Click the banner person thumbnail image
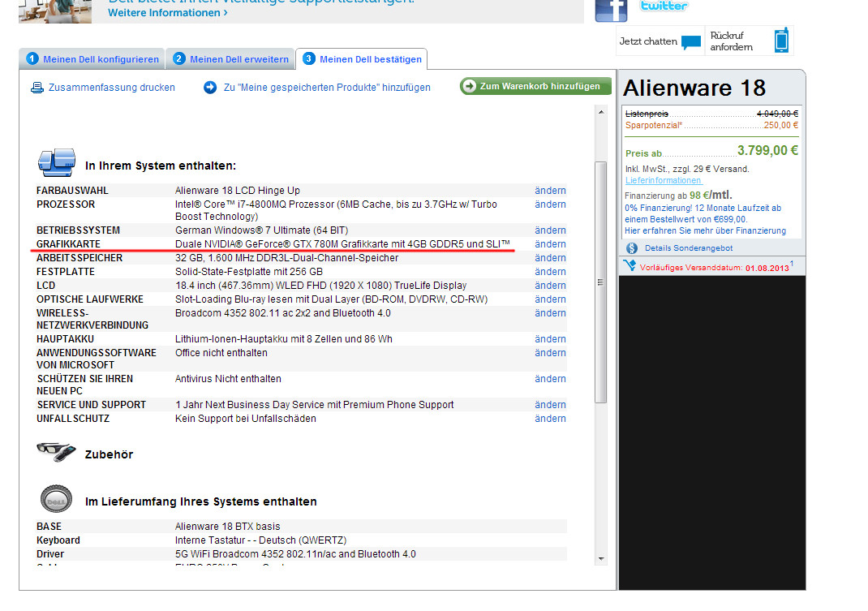Image resolution: width=868 pixels, height=611 pixels. tap(55, 11)
